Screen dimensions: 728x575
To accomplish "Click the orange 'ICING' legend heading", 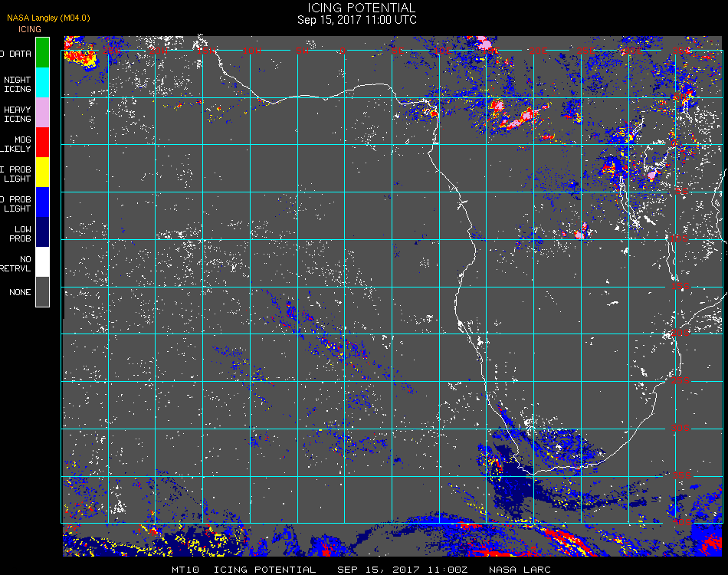I will point(30,29).
